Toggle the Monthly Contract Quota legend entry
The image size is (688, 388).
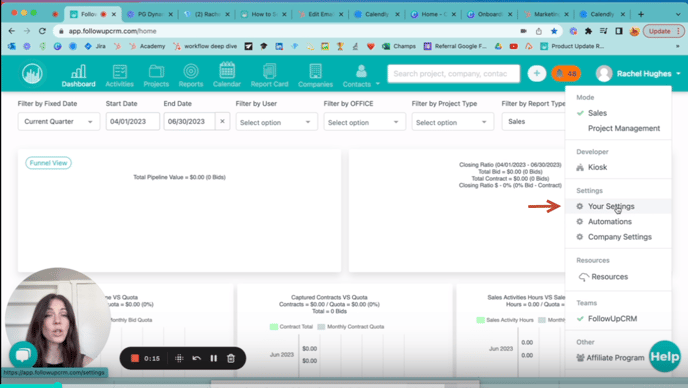point(351,327)
